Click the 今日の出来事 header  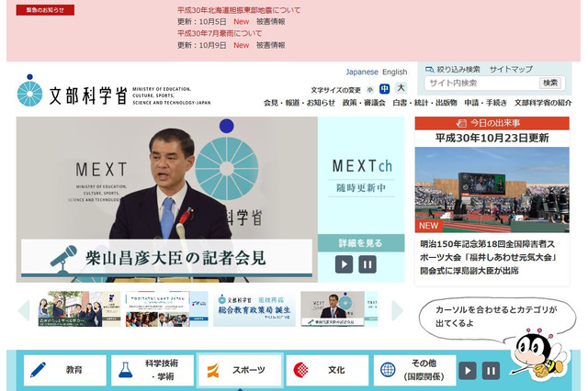pos(492,123)
